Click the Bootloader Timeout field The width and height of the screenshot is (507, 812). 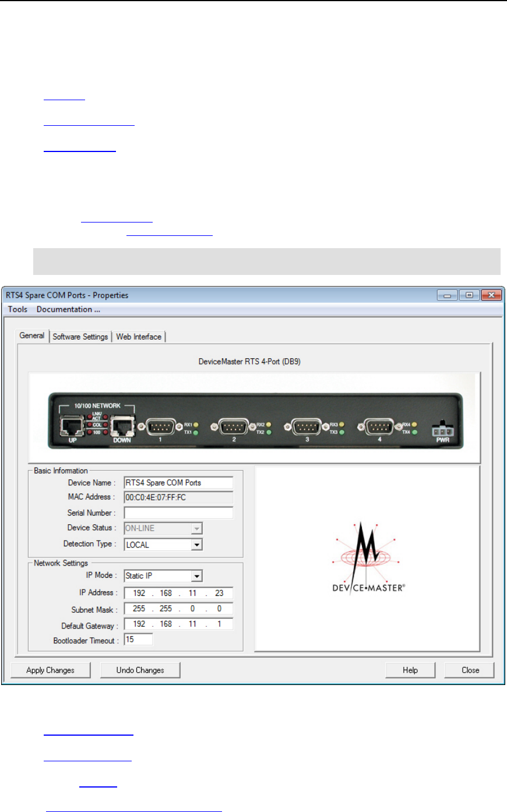pos(138,640)
